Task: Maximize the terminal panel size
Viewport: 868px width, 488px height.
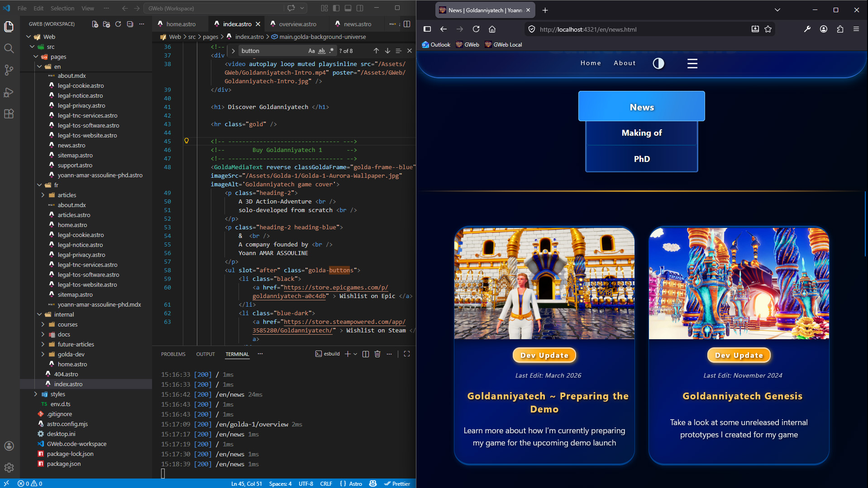Action: pos(407,354)
